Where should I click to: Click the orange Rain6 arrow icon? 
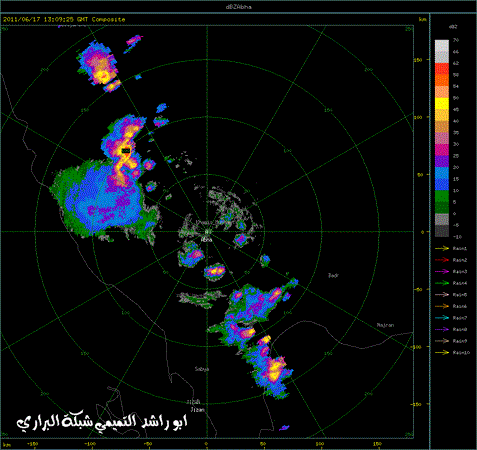[x=442, y=306]
